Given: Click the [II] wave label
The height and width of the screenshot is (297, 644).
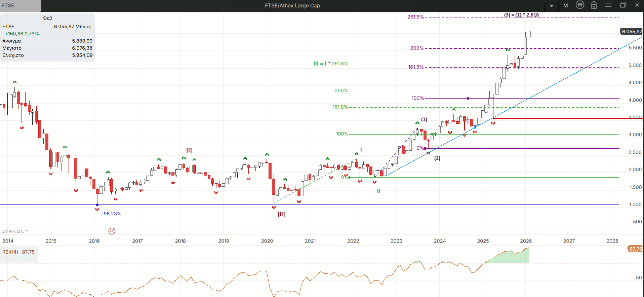Looking at the screenshot, I should click(281, 214).
